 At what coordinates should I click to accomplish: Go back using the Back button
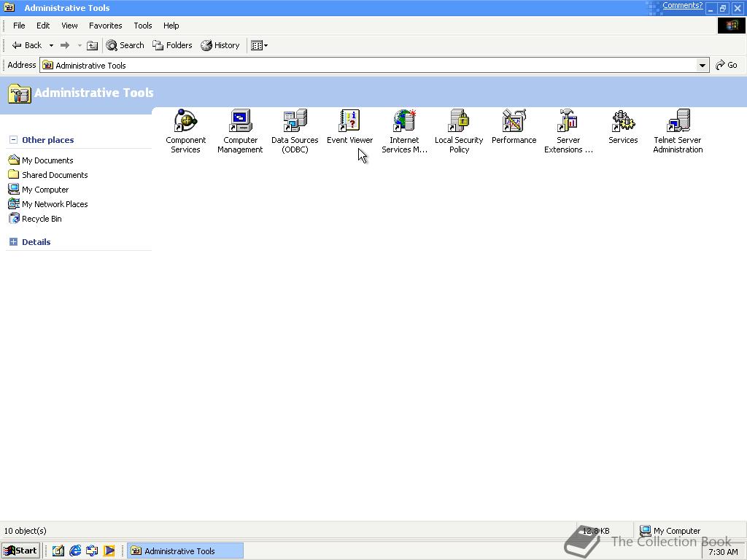pos(27,45)
